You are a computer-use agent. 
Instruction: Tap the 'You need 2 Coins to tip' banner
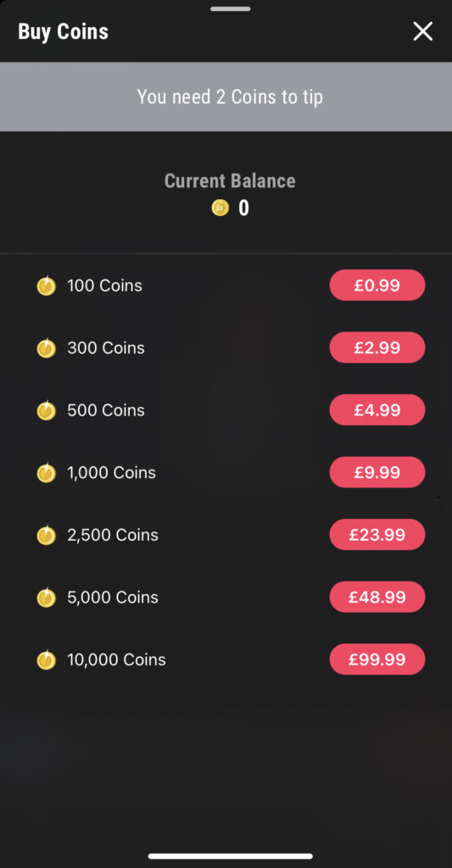pyautogui.click(x=226, y=97)
